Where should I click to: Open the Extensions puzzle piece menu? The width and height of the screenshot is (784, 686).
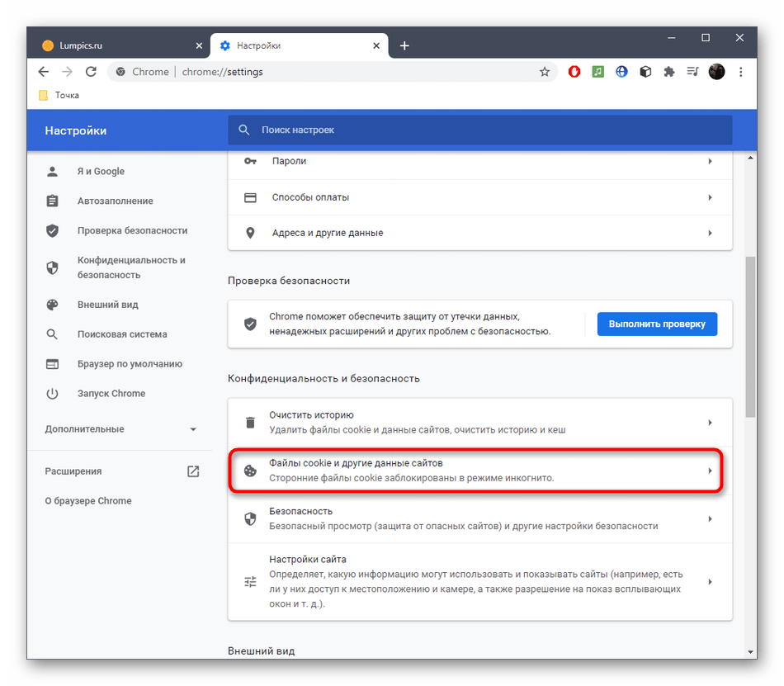coord(669,72)
